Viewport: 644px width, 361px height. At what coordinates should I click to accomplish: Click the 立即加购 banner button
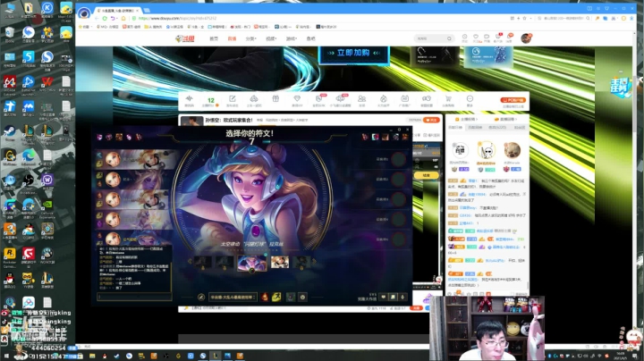353,54
